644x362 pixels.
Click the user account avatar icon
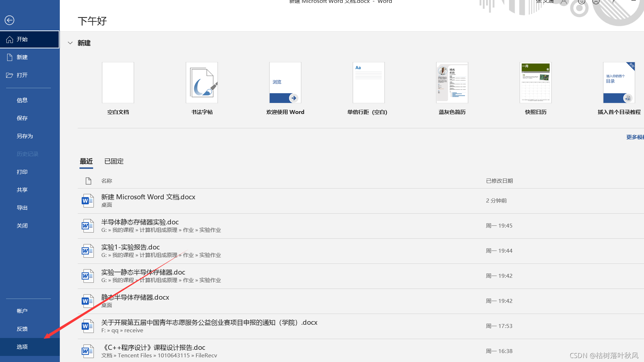point(564,2)
